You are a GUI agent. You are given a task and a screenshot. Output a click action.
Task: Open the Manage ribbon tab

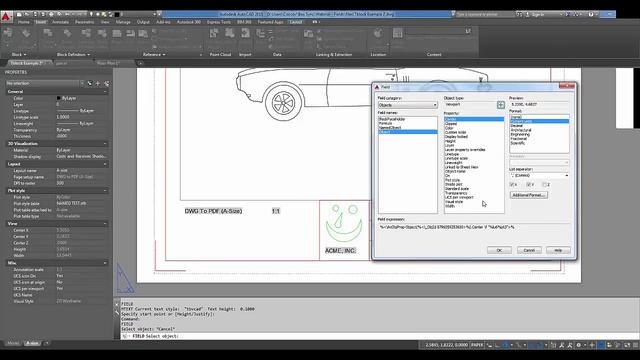pyautogui.click(x=123, y=22)
